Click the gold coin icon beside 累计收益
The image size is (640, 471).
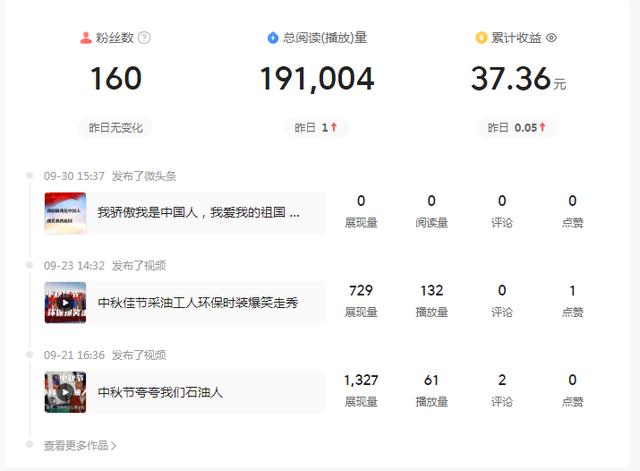[481, 38]
